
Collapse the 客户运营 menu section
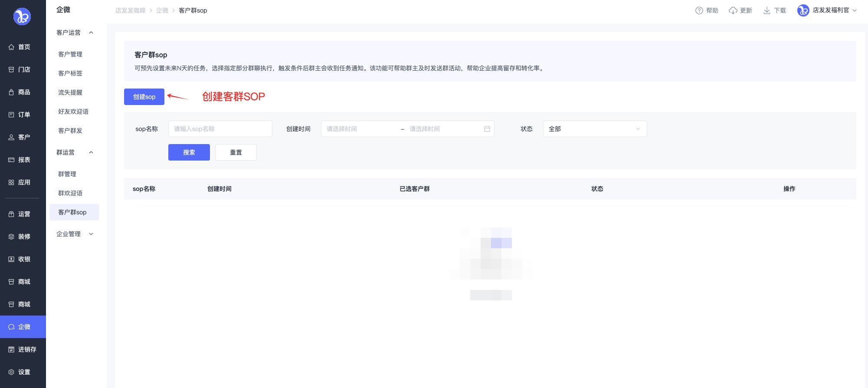pos(91,33)
